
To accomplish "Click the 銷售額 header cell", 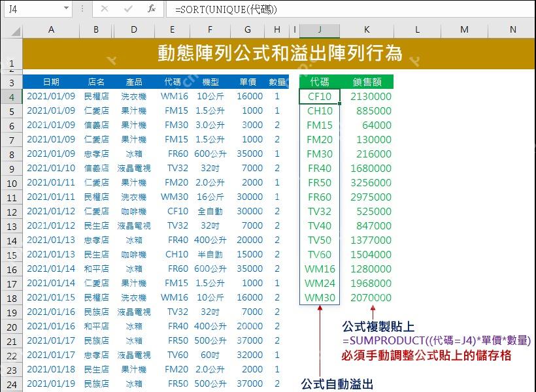I will 367,82.
